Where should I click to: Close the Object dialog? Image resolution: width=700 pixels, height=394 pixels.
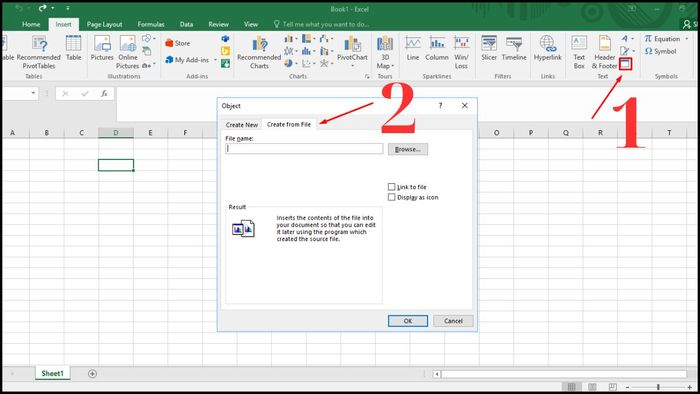click(x=465, y=106)
